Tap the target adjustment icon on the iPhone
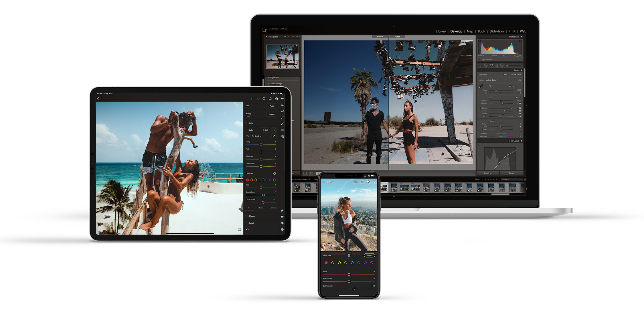 (349, 256)
